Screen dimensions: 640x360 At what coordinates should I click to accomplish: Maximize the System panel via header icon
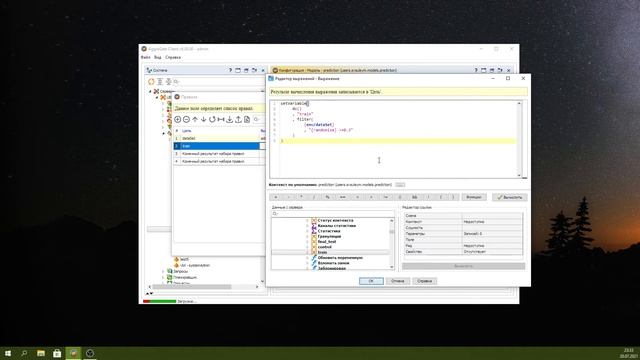click(x=238, y=70)
